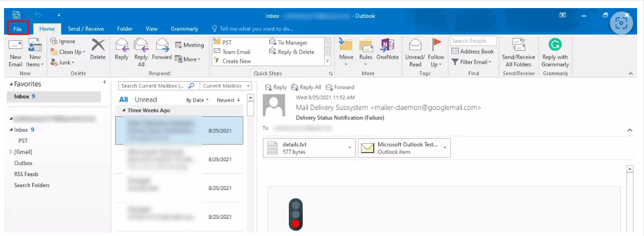Create a New Email
This screenshot has width=644, height=236.
pos(16,54)
